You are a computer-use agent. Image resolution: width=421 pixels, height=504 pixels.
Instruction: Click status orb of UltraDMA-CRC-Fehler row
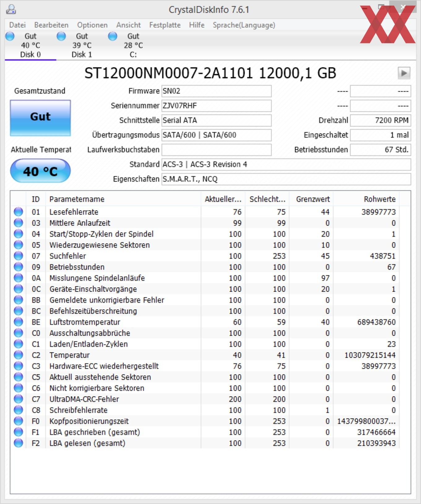[x=19, y=399]
